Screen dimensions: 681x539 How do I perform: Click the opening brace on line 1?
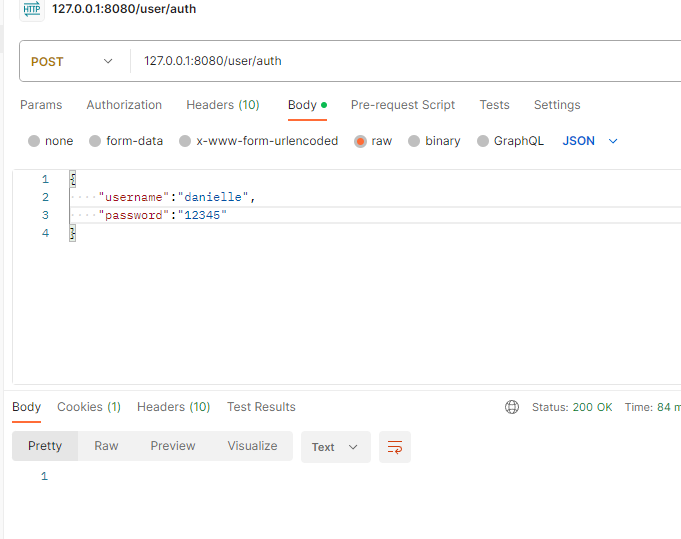tap(73, 179)
